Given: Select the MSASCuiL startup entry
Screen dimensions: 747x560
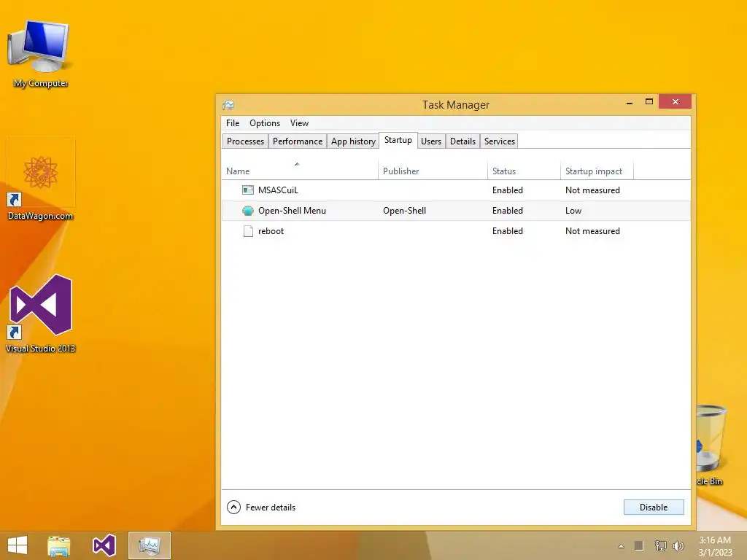Looking at the screenshot, I should (x=456, y=190).
